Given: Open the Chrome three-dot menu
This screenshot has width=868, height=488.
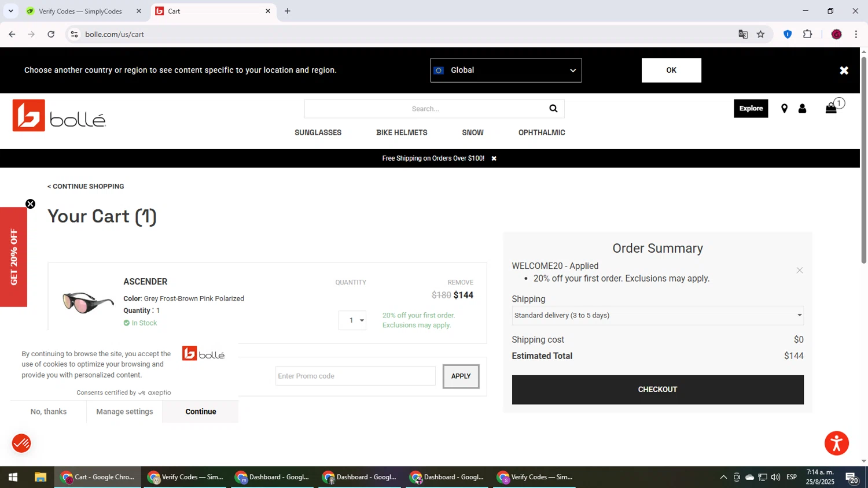Looking at the screenshot, I should (856, 35).
